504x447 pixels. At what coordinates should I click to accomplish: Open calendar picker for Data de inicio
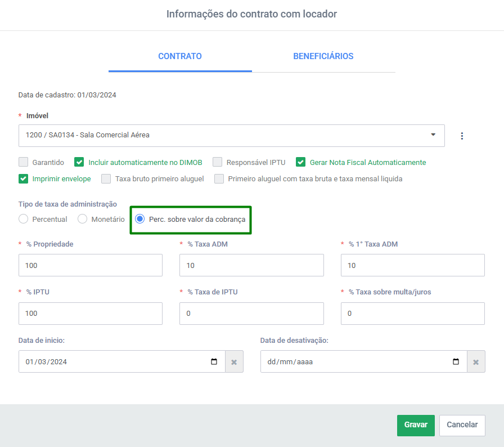[x=214, y=361]
